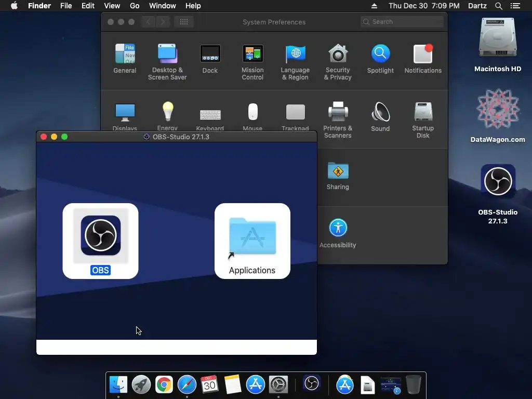Open Desktop & Screen Saver preferences
This screenshot has height=399, width=532.
[x=167, y=62]
